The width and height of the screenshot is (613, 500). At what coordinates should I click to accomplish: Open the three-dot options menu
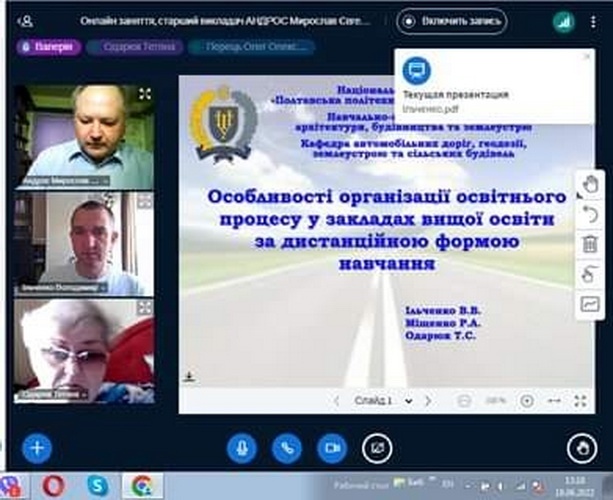point(594,20)
